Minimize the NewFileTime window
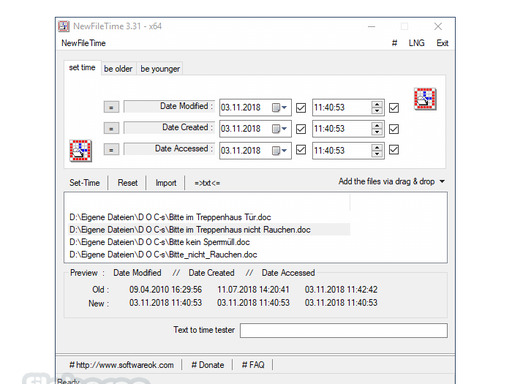The height and width of the screenshot is (384, 512). point(372,26)
